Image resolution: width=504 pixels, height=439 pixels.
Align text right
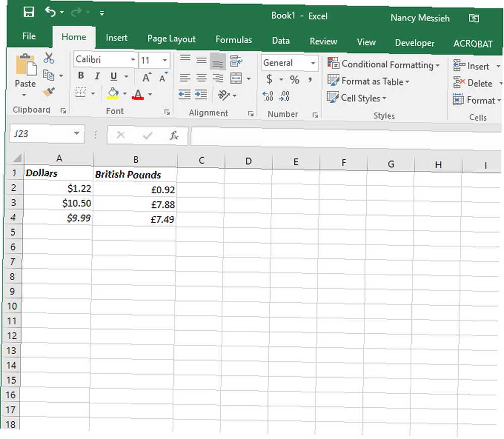tap(218, 78)
